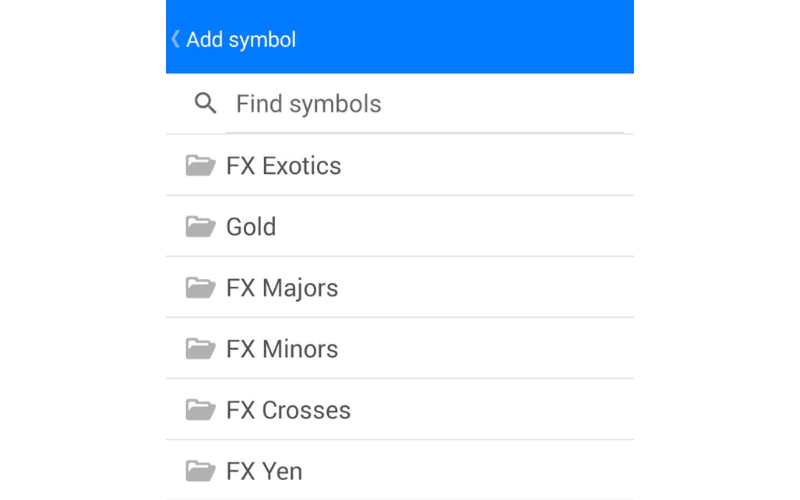Open the FX Yen category label
Viewport: 800px width, 500px height.
click(x=264, y=470)
